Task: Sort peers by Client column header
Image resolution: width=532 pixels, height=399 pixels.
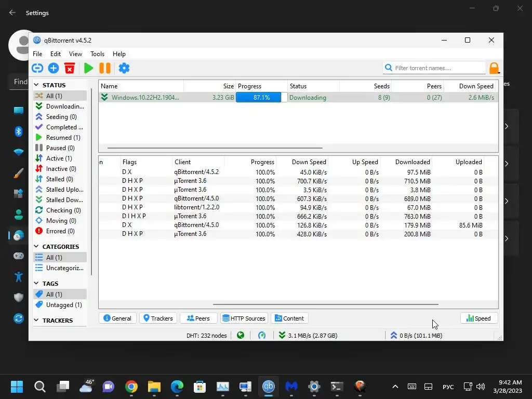Action: tap(198, 162)
